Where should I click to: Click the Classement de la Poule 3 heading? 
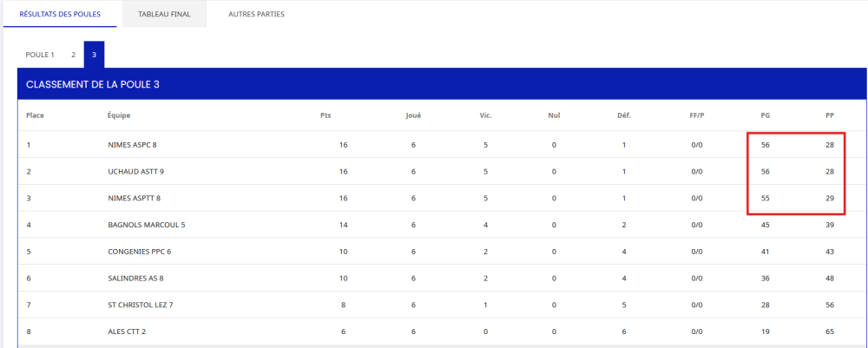tap(92, 84)
